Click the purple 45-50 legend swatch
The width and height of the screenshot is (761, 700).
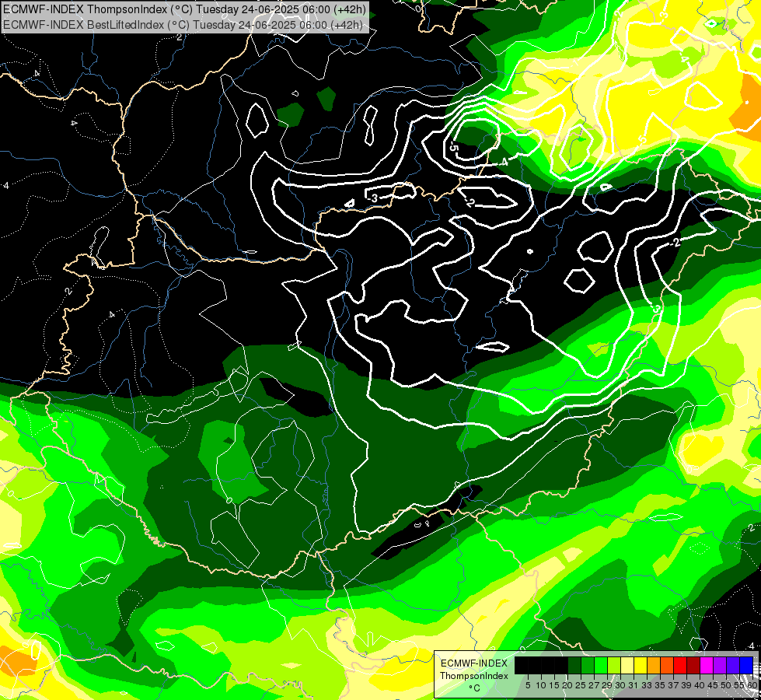coord(719,665)
